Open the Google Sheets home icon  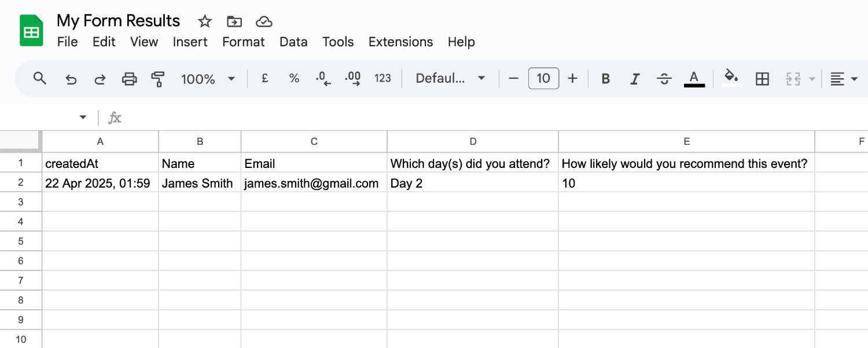point(32,31)
